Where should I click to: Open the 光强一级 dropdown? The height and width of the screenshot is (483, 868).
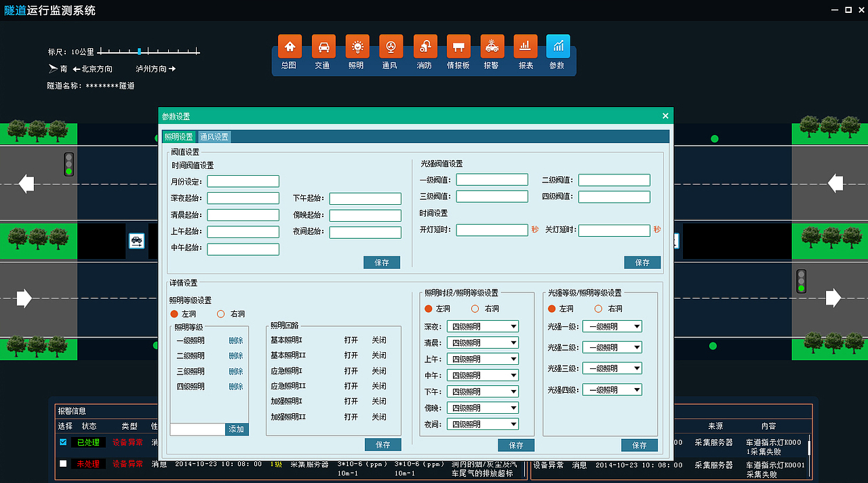point(612,326)
